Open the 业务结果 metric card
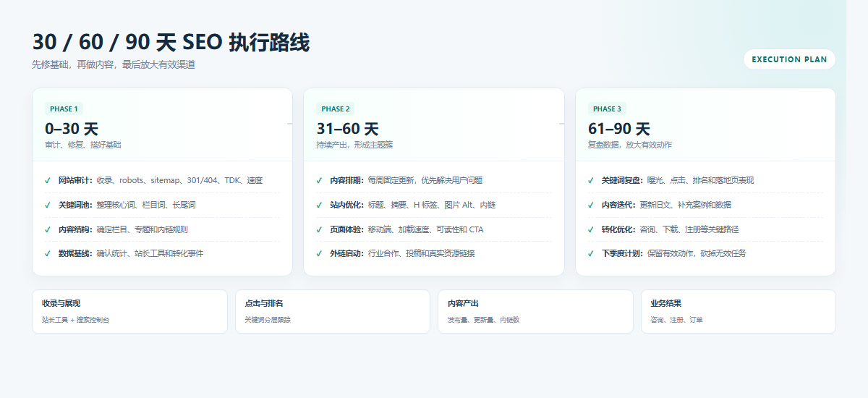 tap(739, 312)
